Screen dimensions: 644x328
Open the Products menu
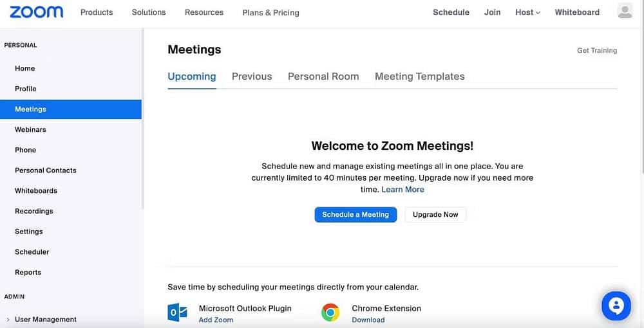(97, 12)
